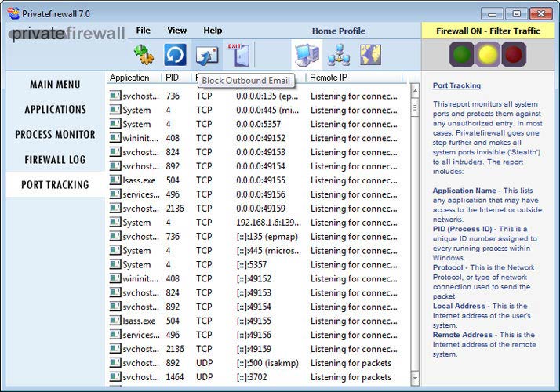Screen dimensions: 560x392
Task: Click the icon of svchost row with [::]:3702
Action: point(115,376)
